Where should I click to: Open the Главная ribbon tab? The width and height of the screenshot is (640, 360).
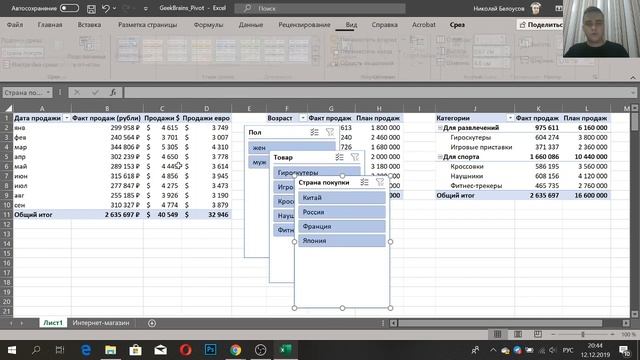click(50, 25)
